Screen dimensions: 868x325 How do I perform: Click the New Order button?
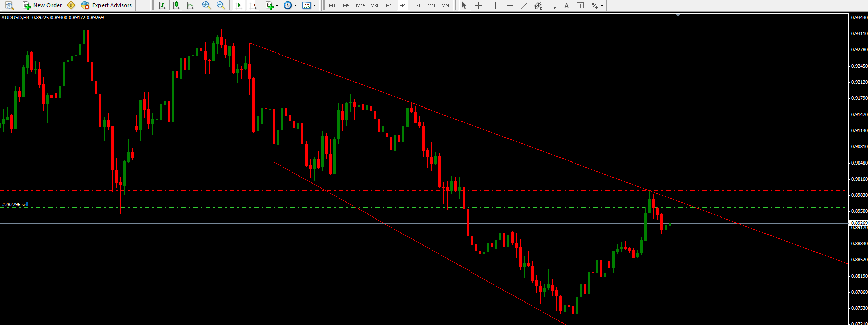coord(42,5)
